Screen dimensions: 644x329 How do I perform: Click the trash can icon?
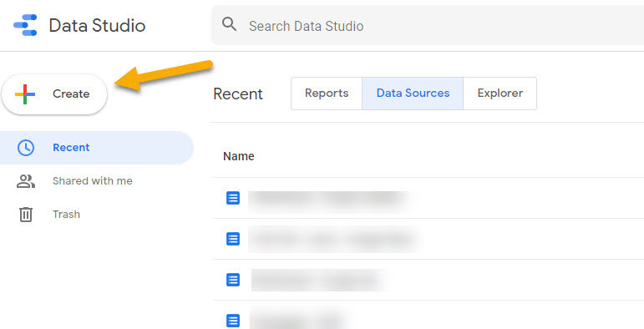click(x=26, y=215)
